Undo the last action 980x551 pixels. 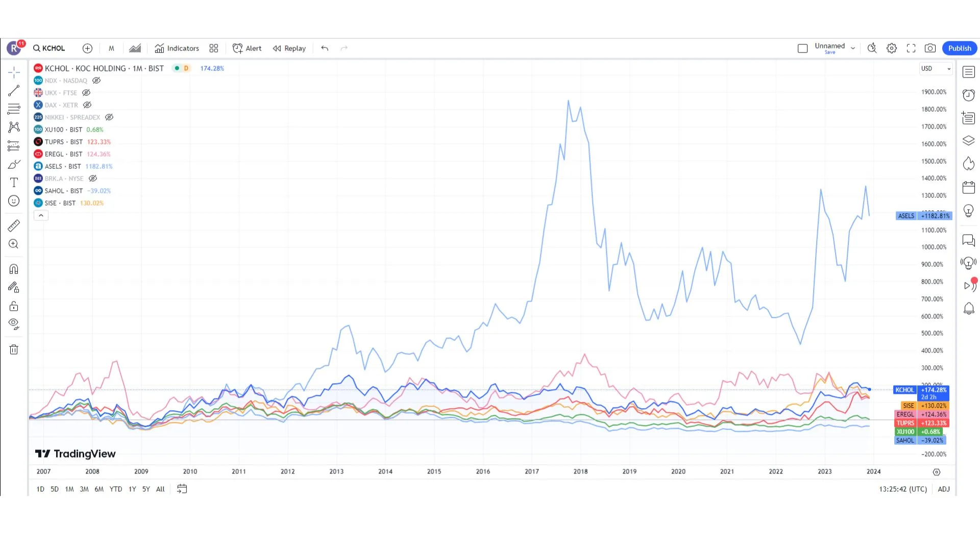325,48
